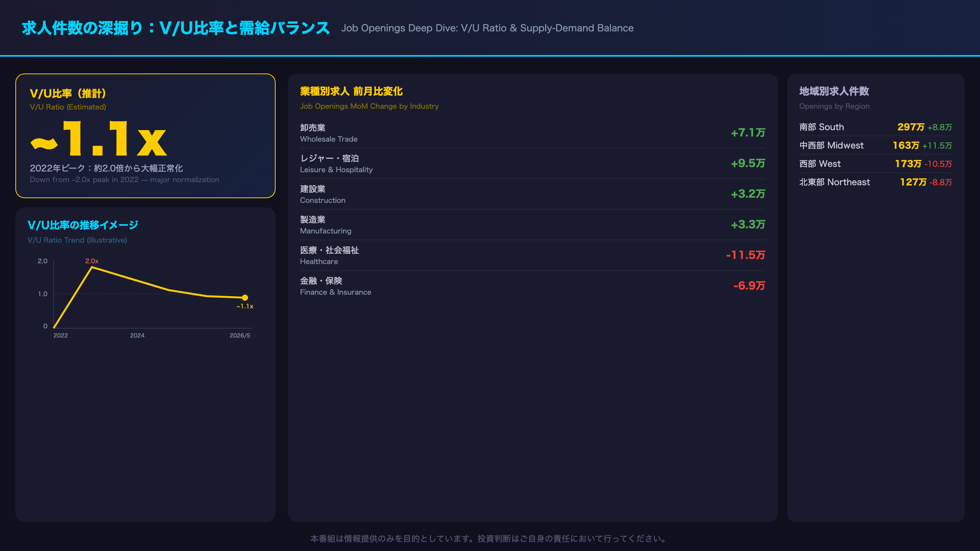
Task: Select the 建設業 industry name
Action: click(x=313, y=189)
